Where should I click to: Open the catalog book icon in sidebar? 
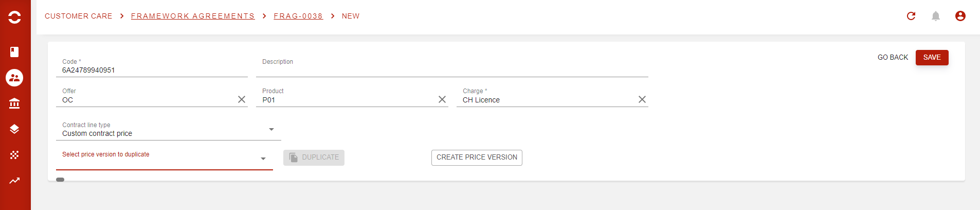(x=14, y=52)
